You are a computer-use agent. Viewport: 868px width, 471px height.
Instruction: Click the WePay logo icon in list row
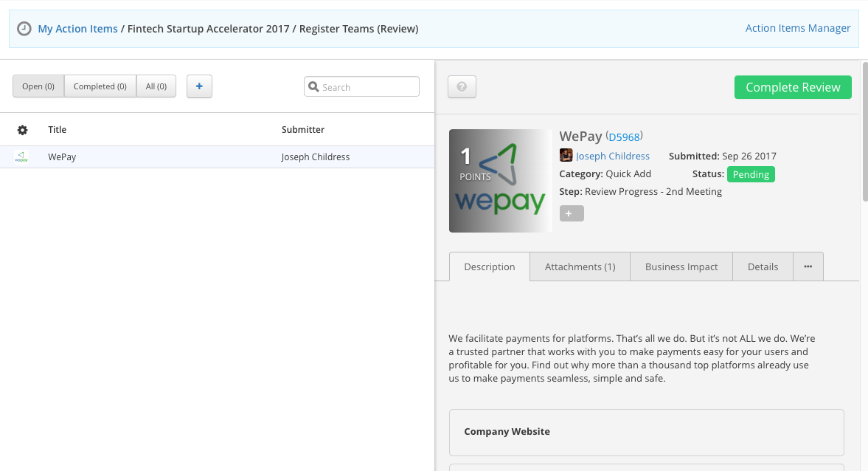(x=21, y=157)
